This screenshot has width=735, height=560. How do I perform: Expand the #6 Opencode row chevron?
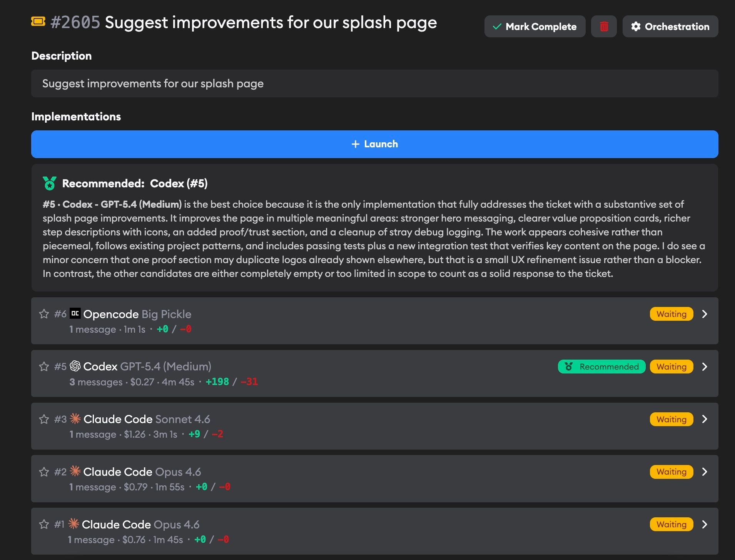click(705, 314)
